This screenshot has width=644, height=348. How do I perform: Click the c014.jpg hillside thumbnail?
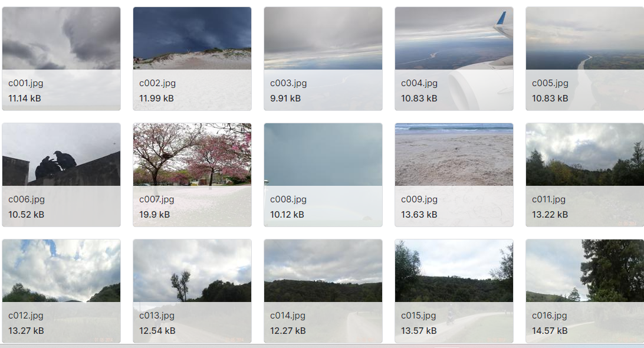click(x=323, y=271)
